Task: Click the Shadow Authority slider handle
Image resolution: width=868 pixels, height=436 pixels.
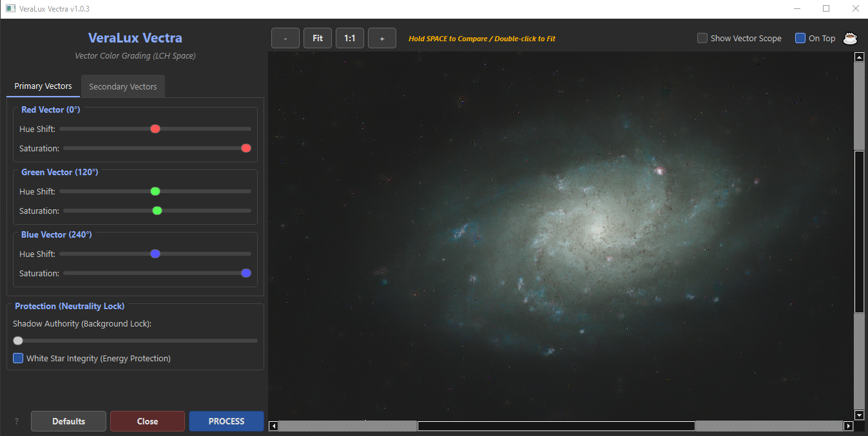Action: (18, 341)
